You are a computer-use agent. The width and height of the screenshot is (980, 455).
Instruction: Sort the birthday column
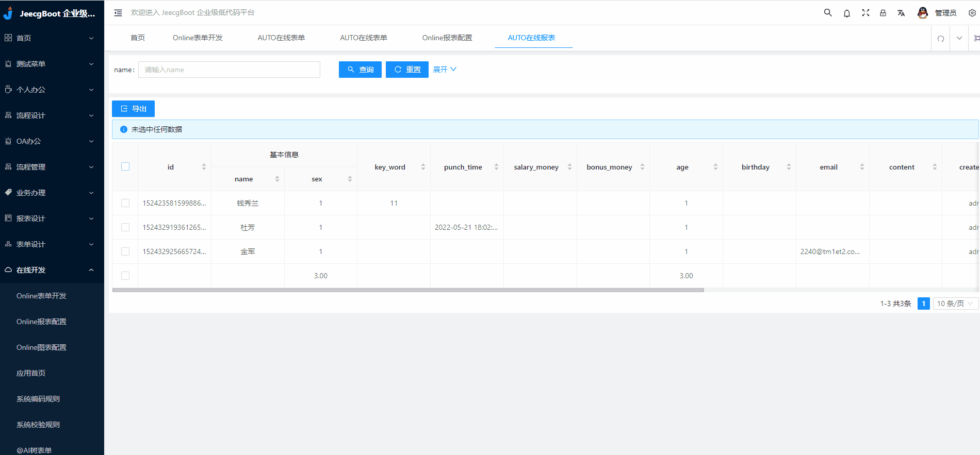789,167
